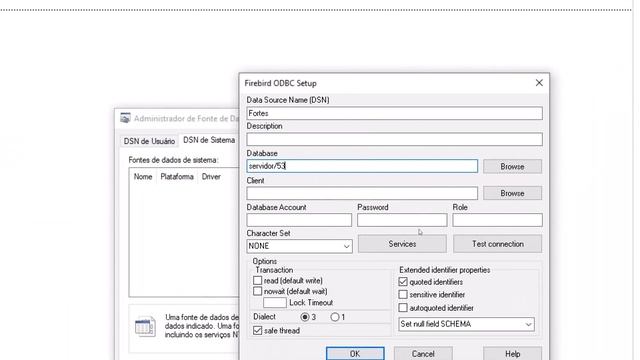Click Test connection button
Viewport: 640px width, 360px height.
tap(498, 244)
